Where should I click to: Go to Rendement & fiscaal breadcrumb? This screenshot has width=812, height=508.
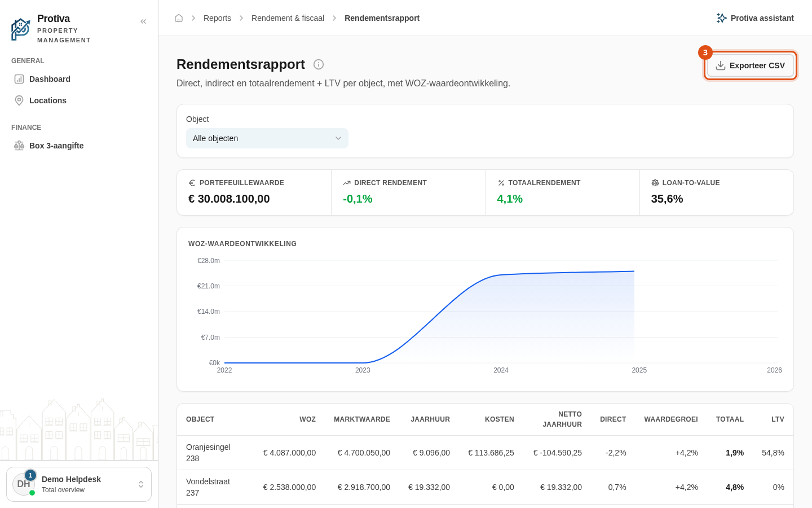pyautogui.click(x=288, y=18)
